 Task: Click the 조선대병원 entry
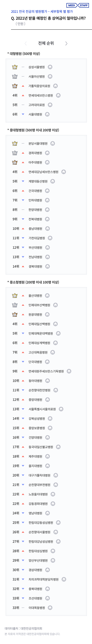coord(35,598)
